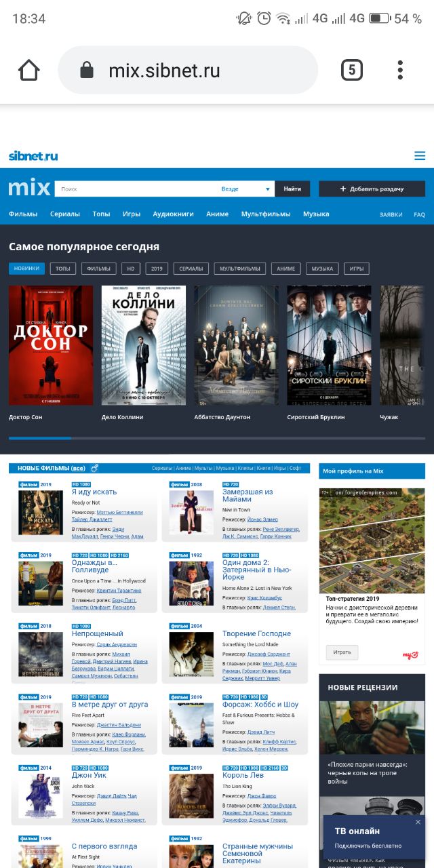Expand the Везде search scope dropdown

pyautogui.click(x=246, y=189)
